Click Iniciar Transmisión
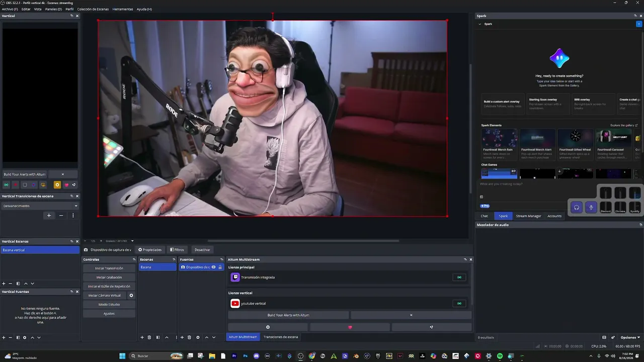Screen dimensions: 644x362 [109, 268]
